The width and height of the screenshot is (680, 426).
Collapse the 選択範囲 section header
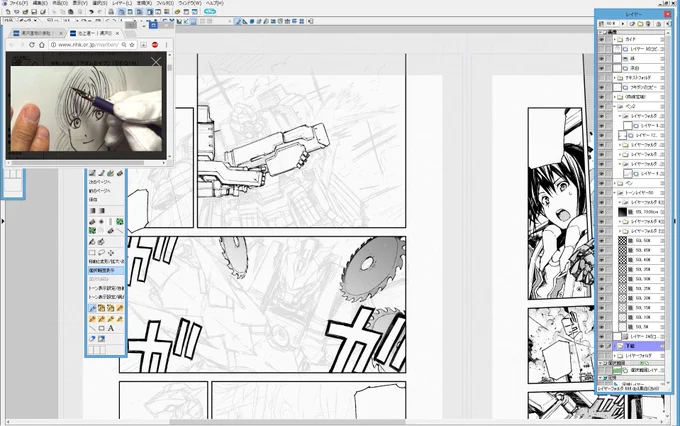(601, 363)
